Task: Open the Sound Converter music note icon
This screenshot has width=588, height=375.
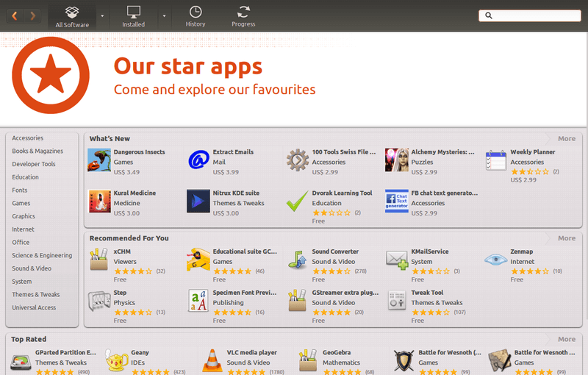Action: (298, 260)
